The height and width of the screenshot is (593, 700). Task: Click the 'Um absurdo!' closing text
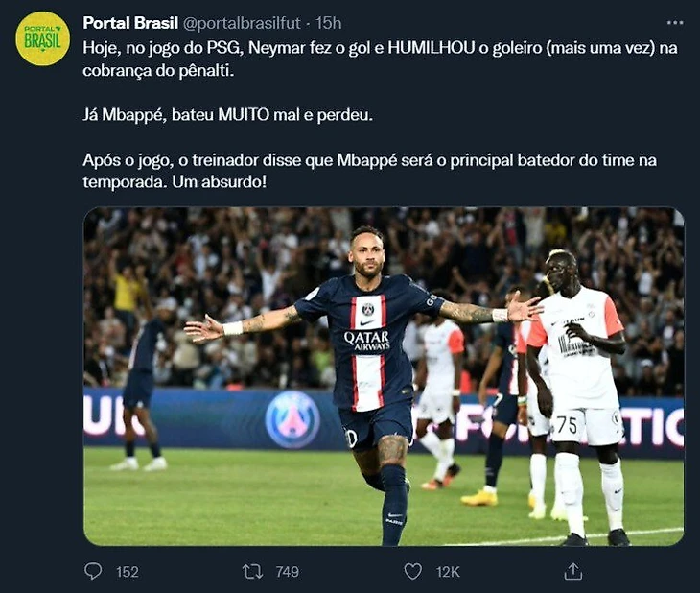(x=220, y=182)
